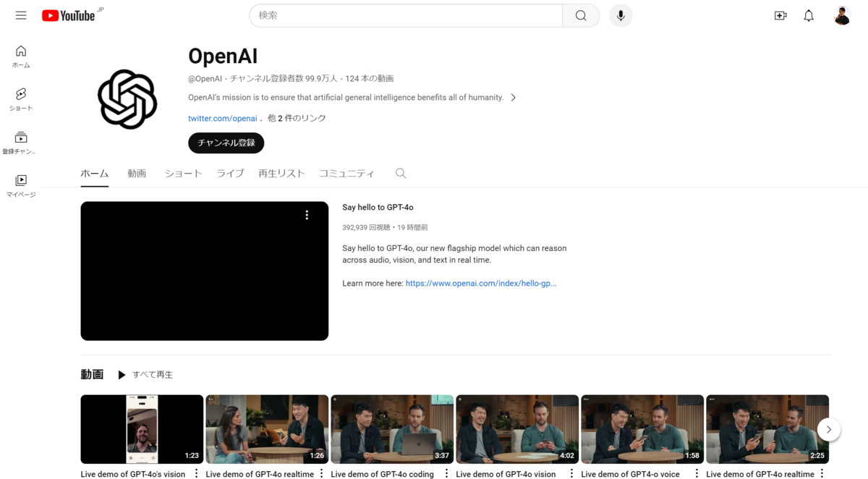Click in the 検索 search field
This screenshot has height=479, width=868.
[406, 15]
